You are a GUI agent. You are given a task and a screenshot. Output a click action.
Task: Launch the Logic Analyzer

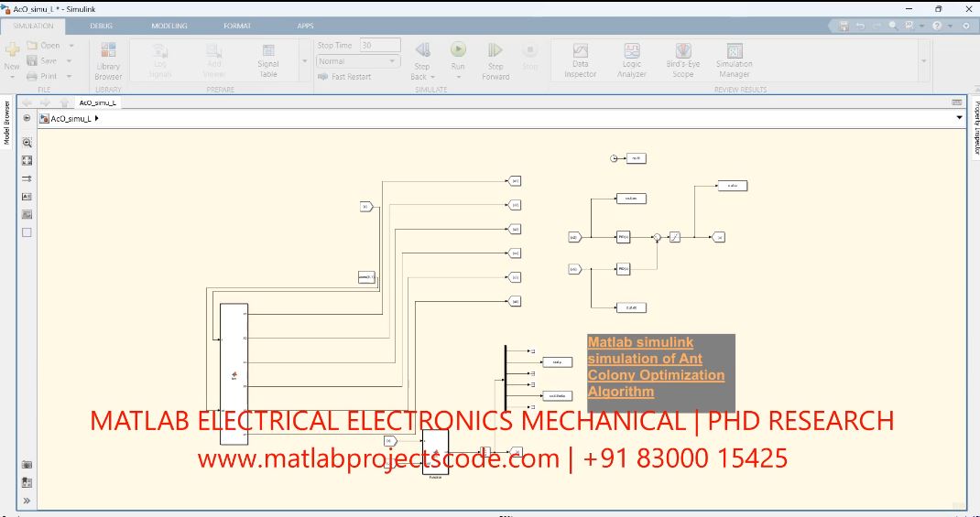point(632,59)
